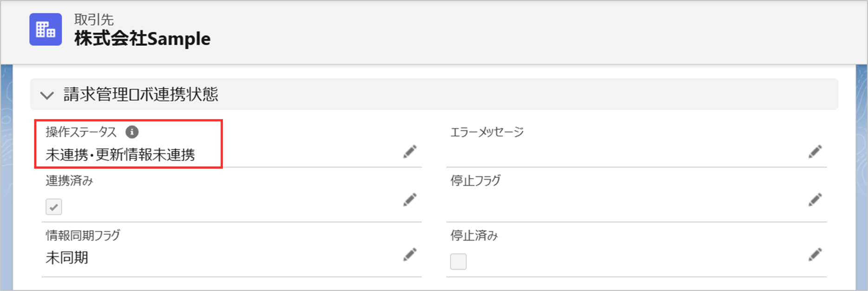This screenshot has height=291, width=868.
Task: Click pencil icon next to 停止済み
Action: (x=815, y=255)
